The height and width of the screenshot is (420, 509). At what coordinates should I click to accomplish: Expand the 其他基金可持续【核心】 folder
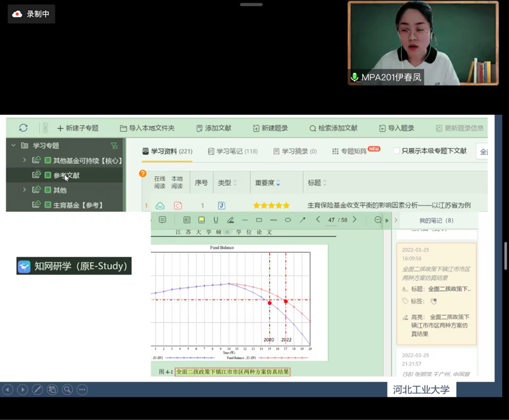25,161
